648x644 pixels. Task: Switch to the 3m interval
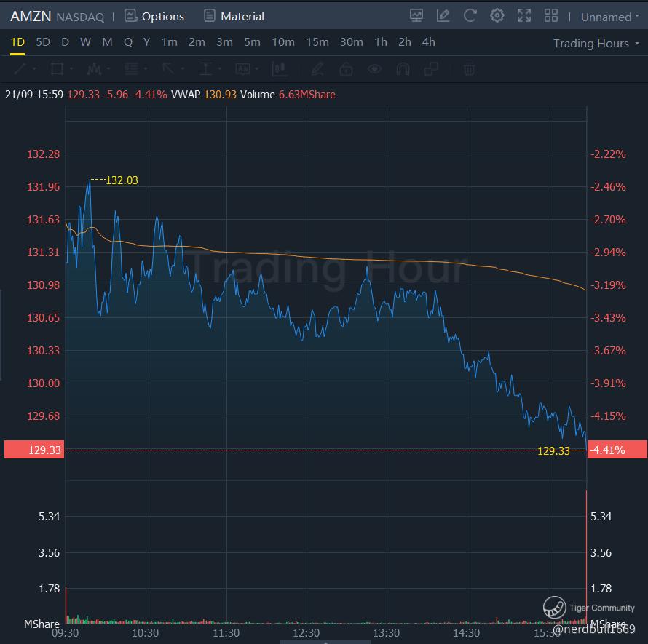pyautogui.click(x=224, y=42)
